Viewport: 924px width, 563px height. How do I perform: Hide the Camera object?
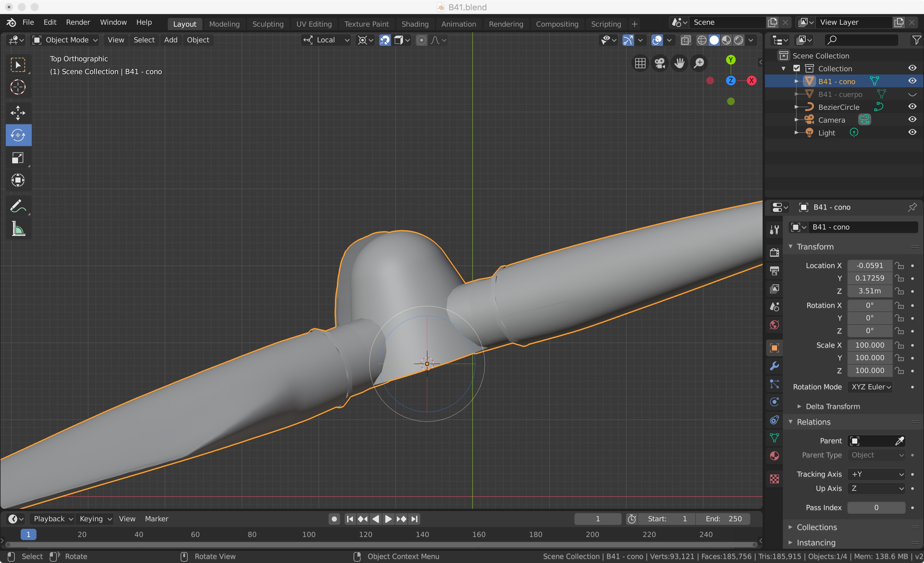click(912, 119)
